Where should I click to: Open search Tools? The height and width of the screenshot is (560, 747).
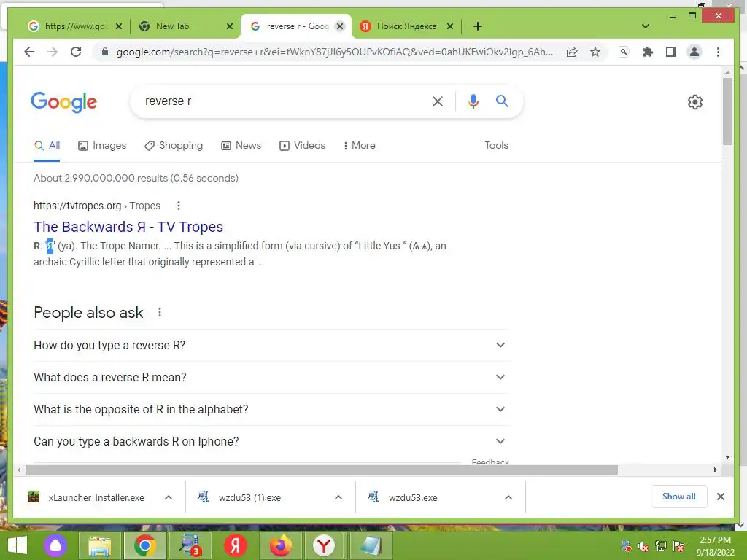click(496, 146)
